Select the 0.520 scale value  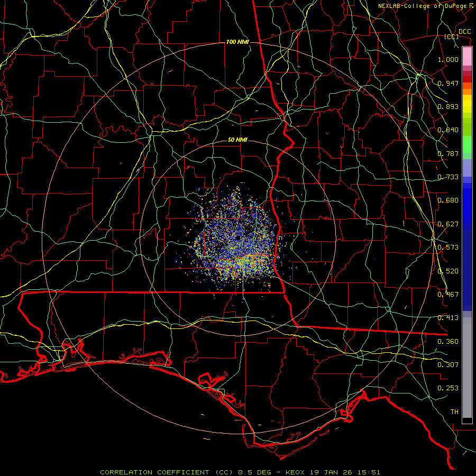click(x=448, y=271)
